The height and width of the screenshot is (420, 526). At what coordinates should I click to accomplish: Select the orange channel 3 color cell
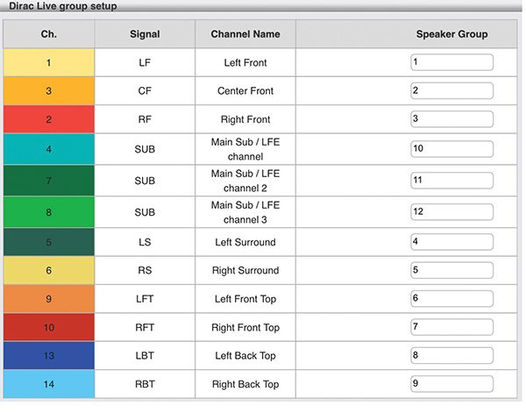(48, 91)
